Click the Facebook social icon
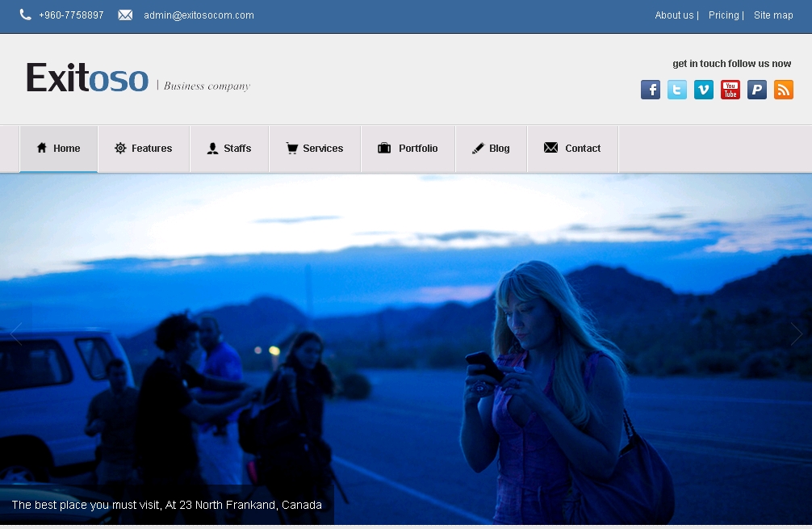The image size is (812, 529). (x=651, y=90)
